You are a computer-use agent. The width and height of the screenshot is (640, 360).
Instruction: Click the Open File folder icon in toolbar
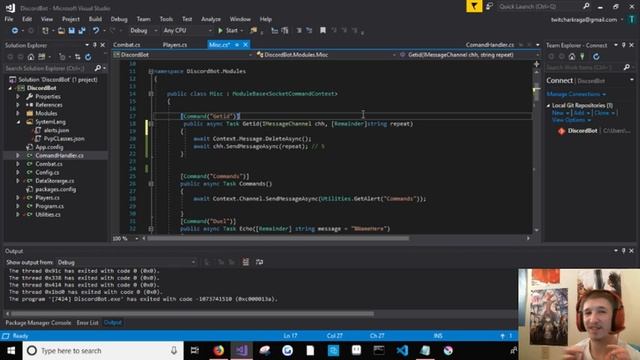coord(61,31)
